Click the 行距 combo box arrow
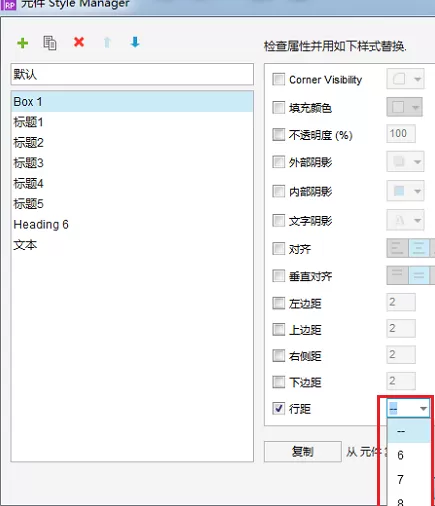 423,409
